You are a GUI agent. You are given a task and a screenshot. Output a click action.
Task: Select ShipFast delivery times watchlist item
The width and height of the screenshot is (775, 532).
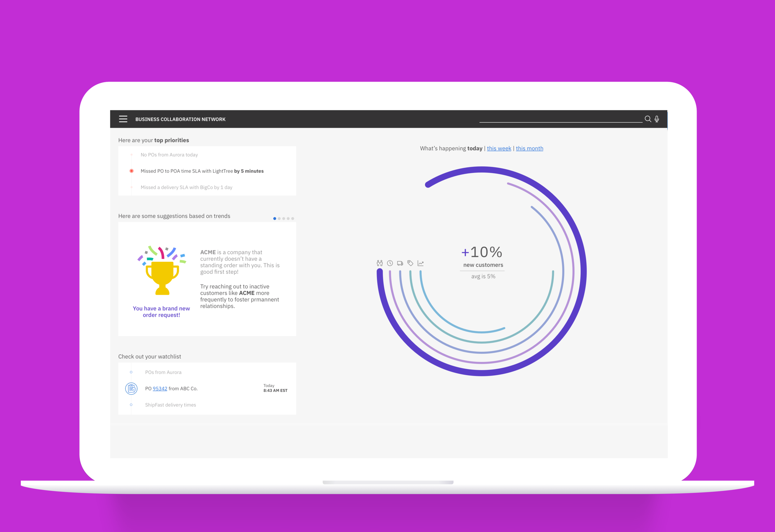tap(170, 405)
